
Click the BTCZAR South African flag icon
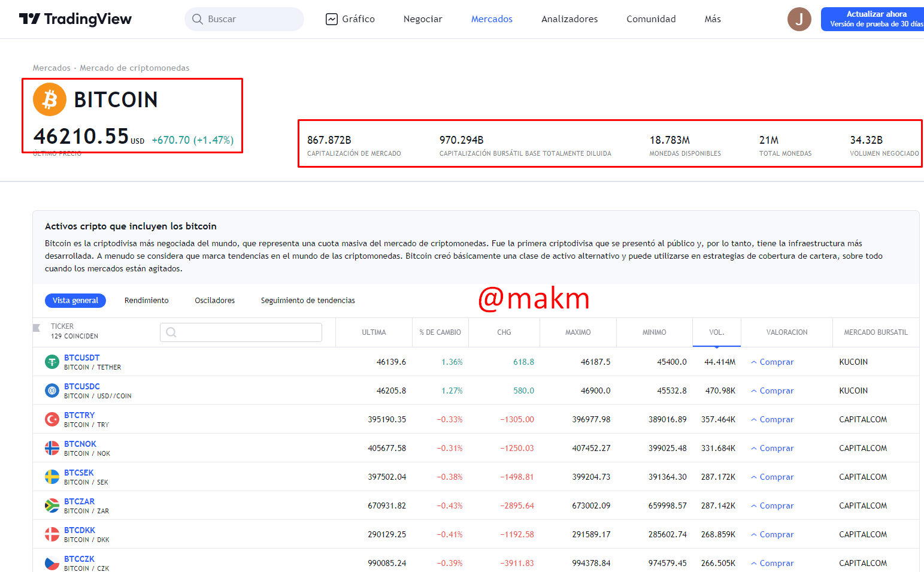click(x=52, y=506)
